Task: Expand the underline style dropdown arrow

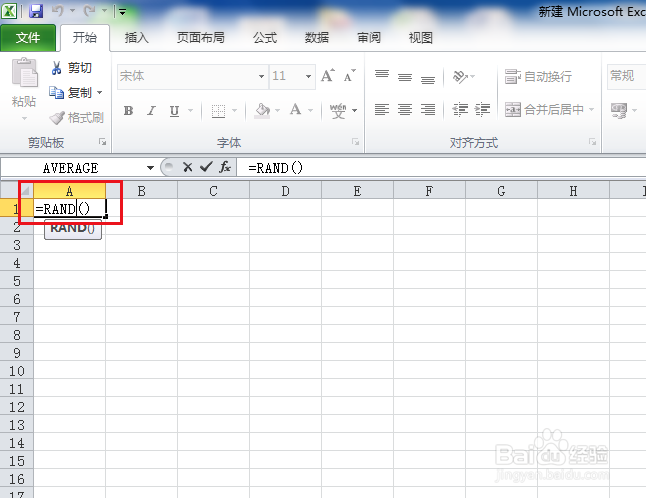Action: coord(190,110)
